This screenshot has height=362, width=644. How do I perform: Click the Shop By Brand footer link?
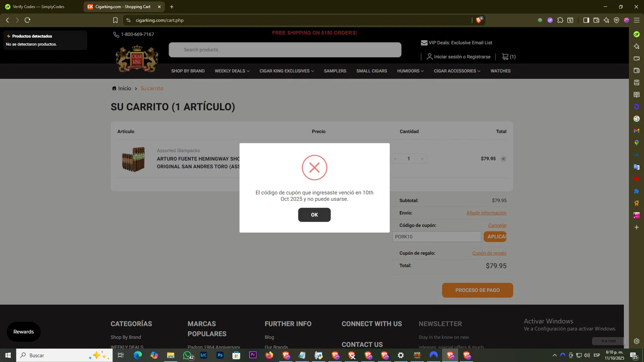point(126,338)
